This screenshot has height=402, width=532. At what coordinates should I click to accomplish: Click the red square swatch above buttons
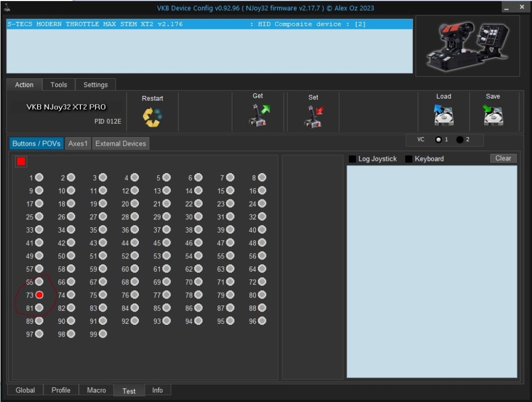(x=21, y=161)
